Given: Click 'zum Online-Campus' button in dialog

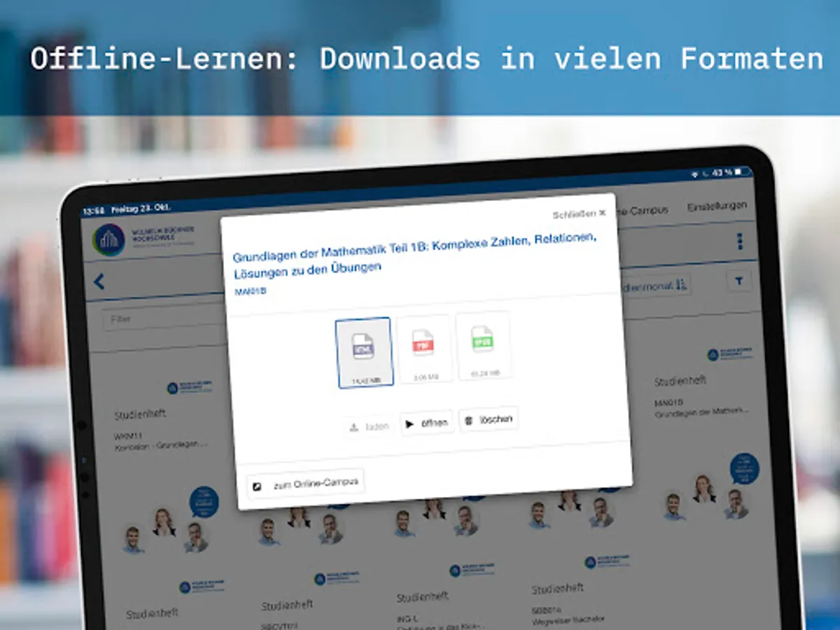Looking at the screenshot, I should click(x=306, y=484).
